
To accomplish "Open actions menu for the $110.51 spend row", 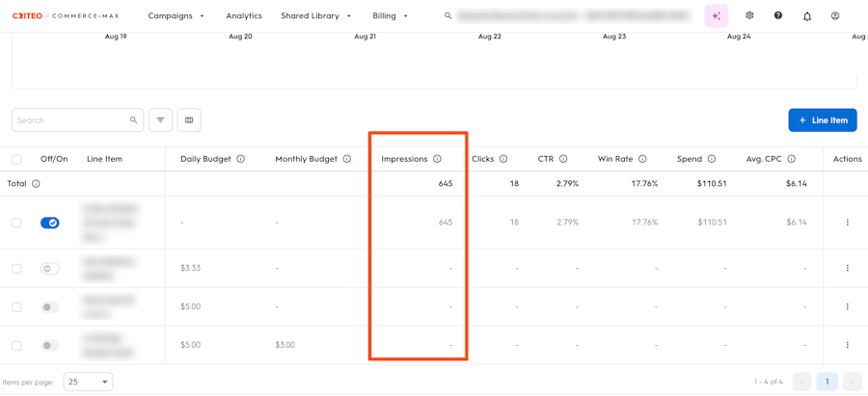I will (x=847, y=223).
